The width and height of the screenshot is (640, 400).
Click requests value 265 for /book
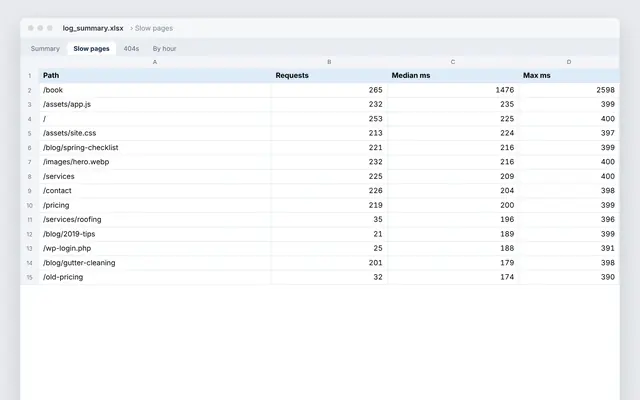point(329,90)
